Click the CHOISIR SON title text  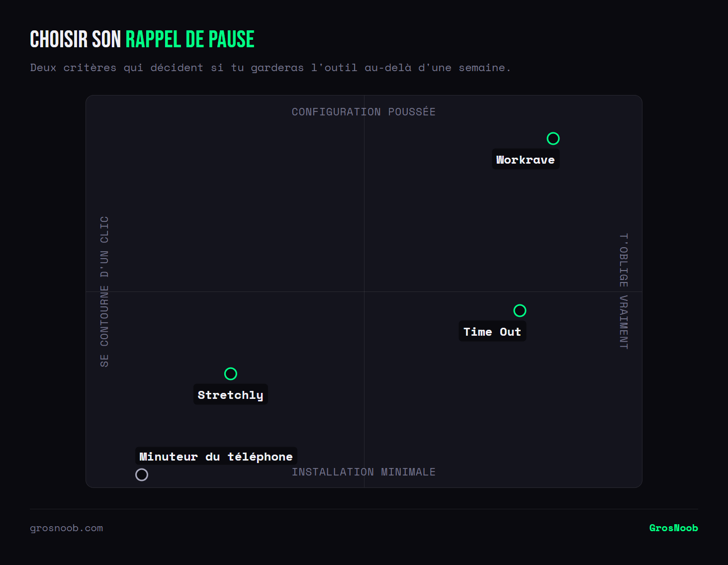click(76, 39)
